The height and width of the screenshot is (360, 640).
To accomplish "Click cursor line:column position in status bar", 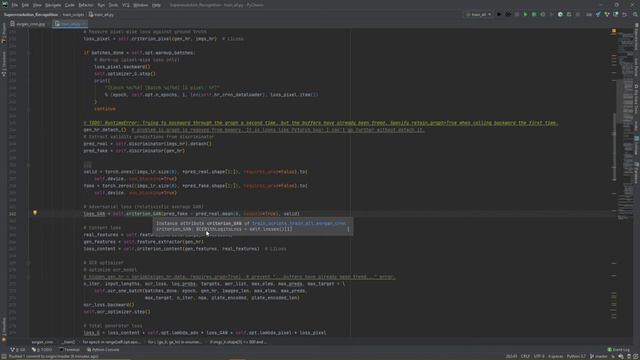I will coord(511,356).
